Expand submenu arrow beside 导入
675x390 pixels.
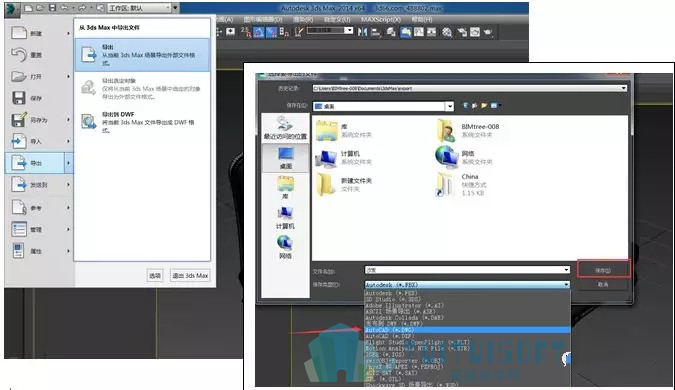[x=68, y=141]
